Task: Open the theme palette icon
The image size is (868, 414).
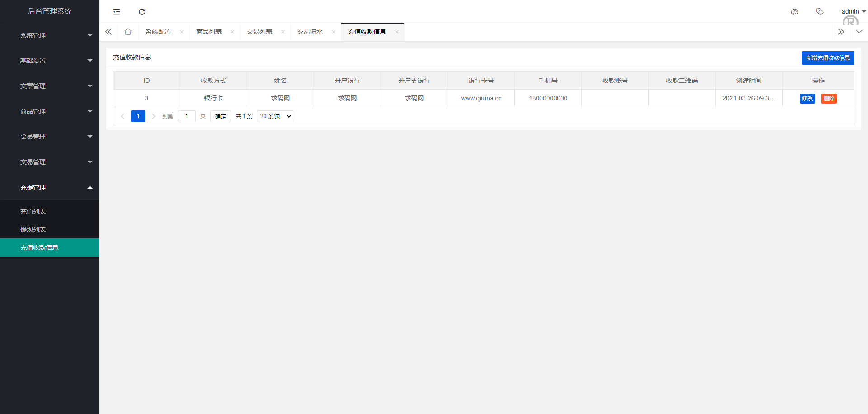Action: click(x=794, y=12)
